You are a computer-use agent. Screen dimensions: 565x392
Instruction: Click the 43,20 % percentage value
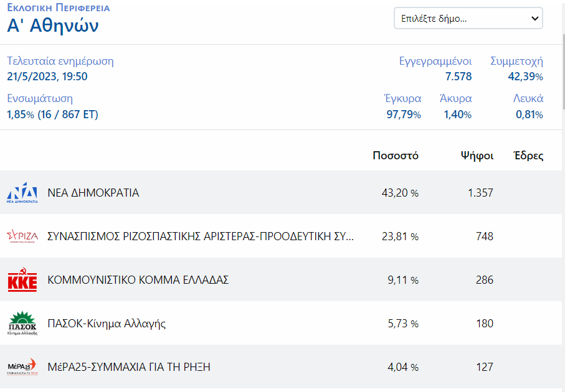click(x=400, y=193)
